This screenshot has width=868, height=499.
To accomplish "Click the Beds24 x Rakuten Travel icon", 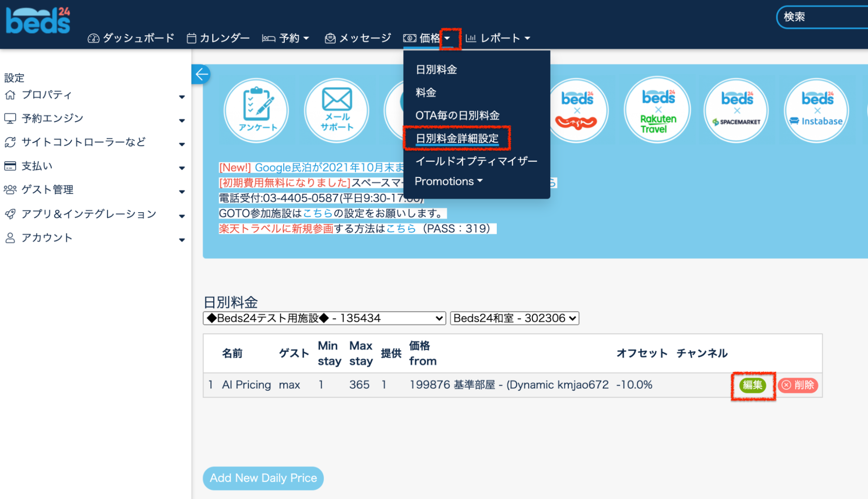I will point(657,110).
